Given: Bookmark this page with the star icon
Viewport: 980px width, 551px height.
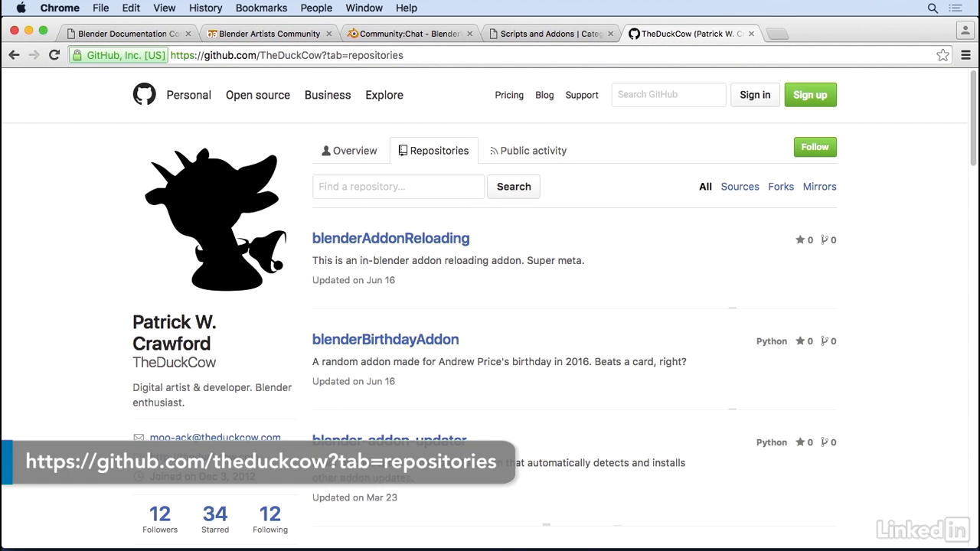Looking at the screenshot, I should click(x=943, y=55).
